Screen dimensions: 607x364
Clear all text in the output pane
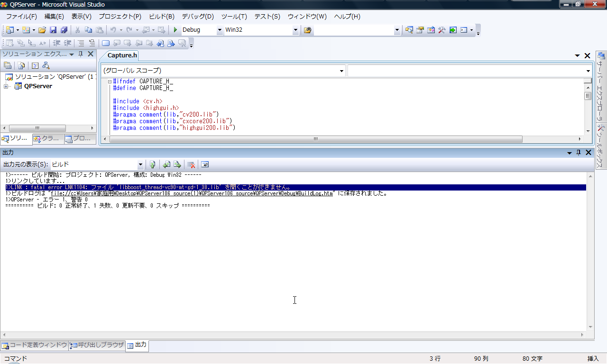point(191,164)
